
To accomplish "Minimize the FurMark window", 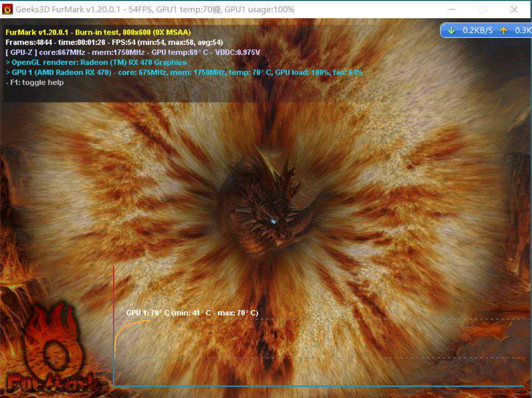I will point(452,10).
